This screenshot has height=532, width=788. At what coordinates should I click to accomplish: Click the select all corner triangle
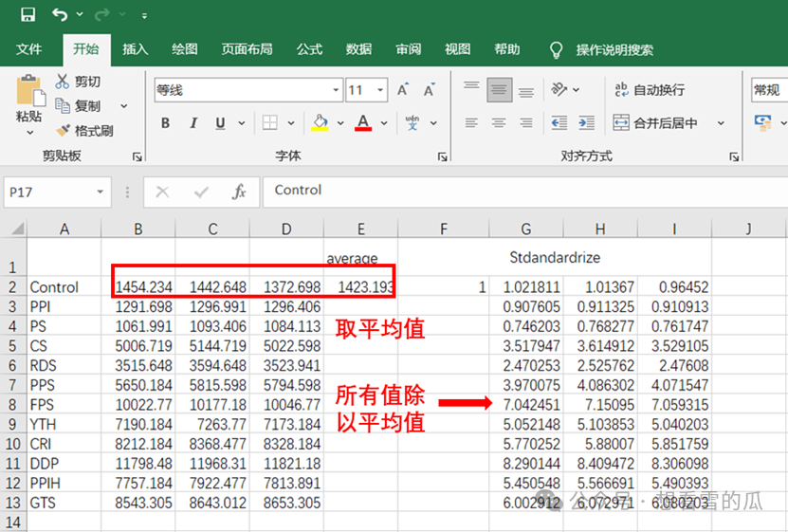(18, 229)
